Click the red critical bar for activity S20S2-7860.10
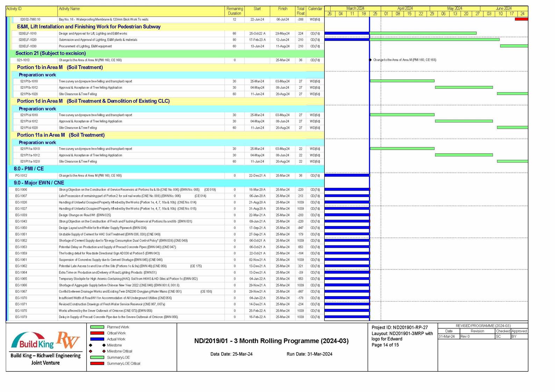555x392 pixels. (x=521, y=19)
